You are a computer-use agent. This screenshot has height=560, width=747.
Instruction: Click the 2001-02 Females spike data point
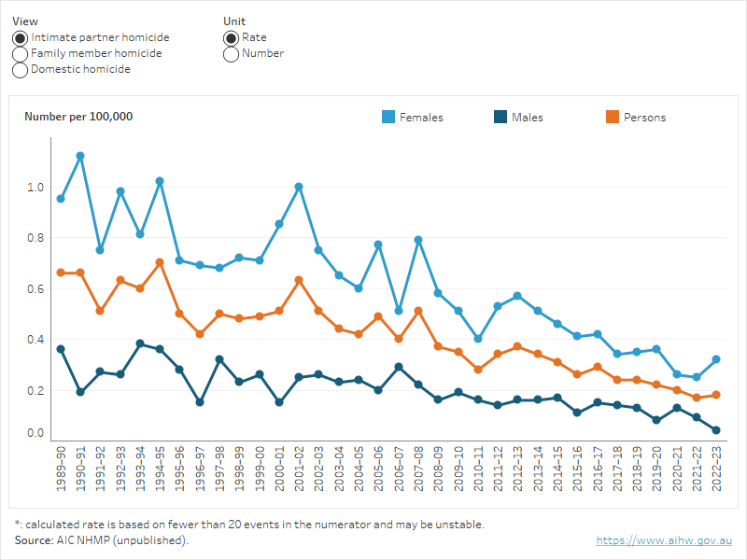pyautogui.click(x=299, y=186)
